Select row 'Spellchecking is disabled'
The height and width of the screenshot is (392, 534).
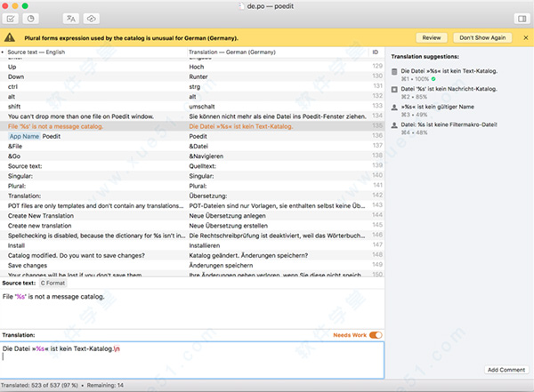(192, 236)
